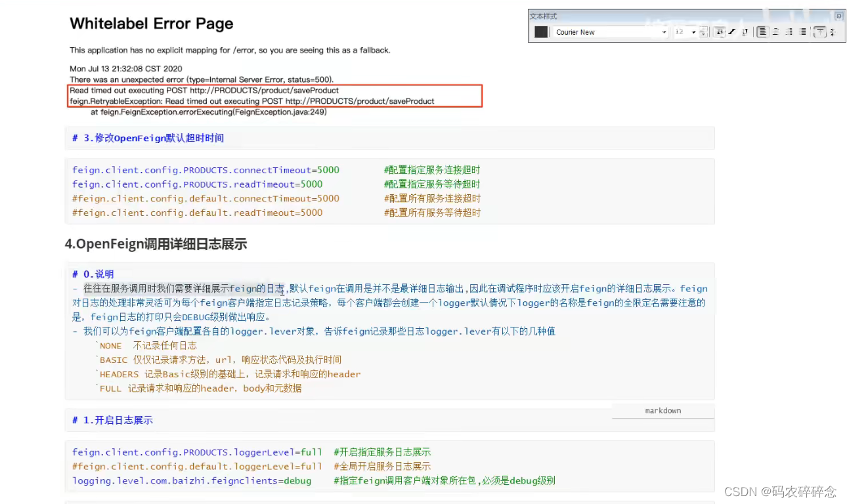The image size is (847, 504).
Task: Click the '# 1.开启日志展示' line
Action: point(112,420)
